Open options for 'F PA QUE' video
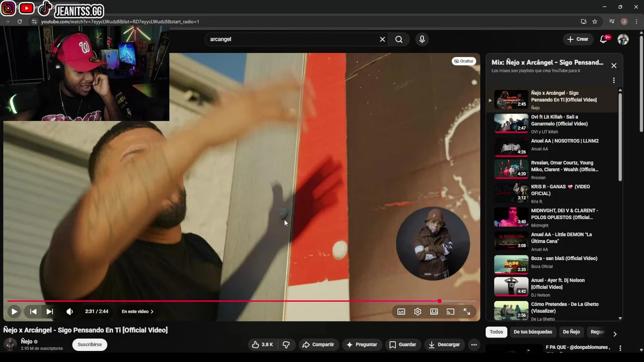The width and height of the screenshot is (644, 362). click(x=620, y=348)
